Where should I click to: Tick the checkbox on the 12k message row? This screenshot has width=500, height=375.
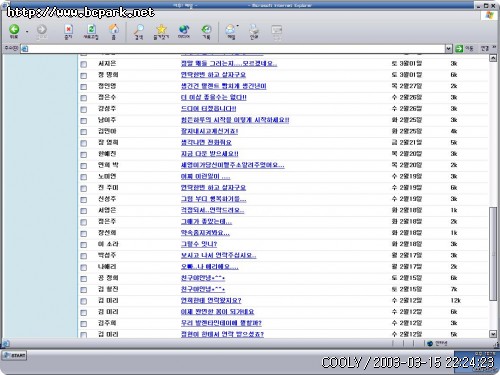click(x=84, y=301)
